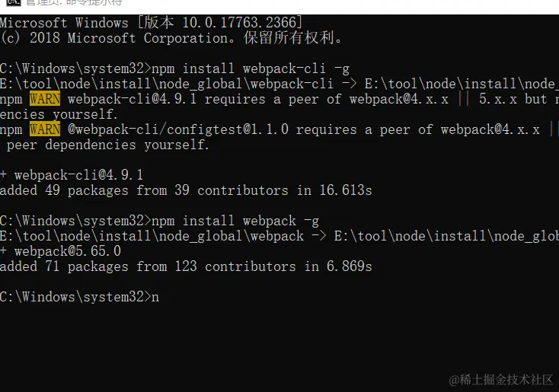
Task: Click the 'npm install webpack -g' command text
Action: 235,221
